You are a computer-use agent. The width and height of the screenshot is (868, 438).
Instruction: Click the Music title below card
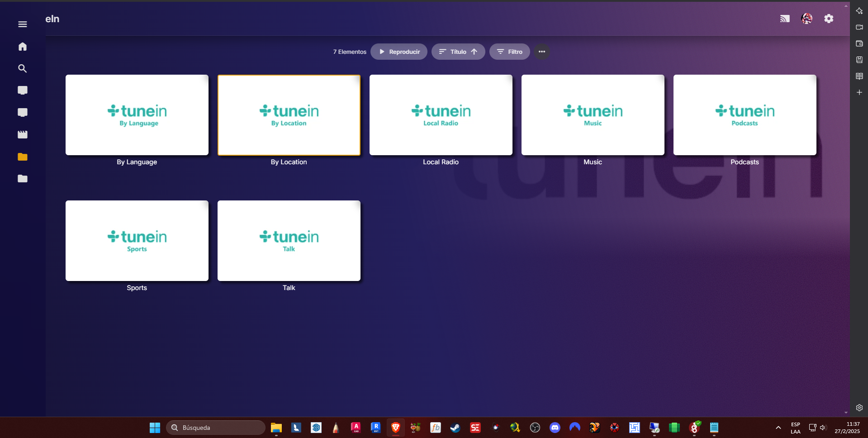click(x=593, y=162)
